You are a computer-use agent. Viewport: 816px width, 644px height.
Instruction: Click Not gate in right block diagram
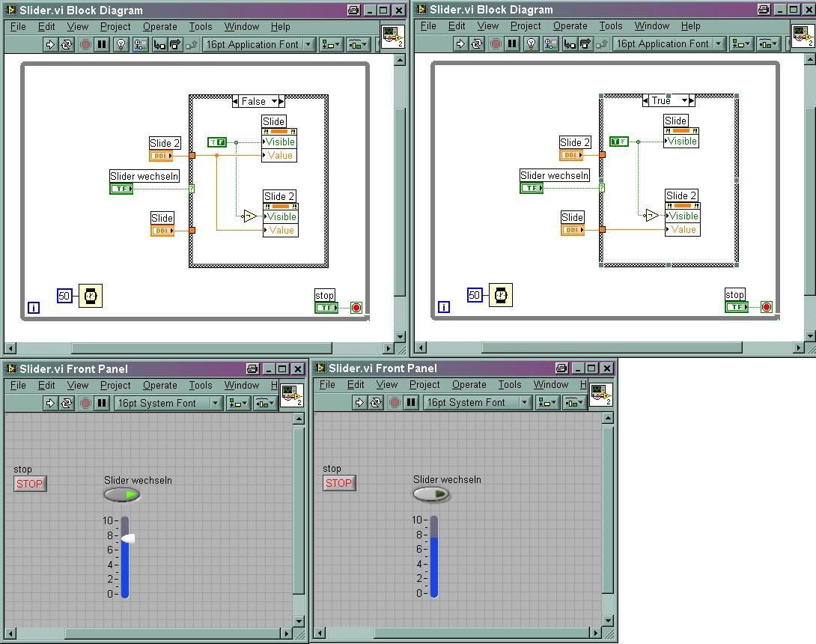pos(651,215)
